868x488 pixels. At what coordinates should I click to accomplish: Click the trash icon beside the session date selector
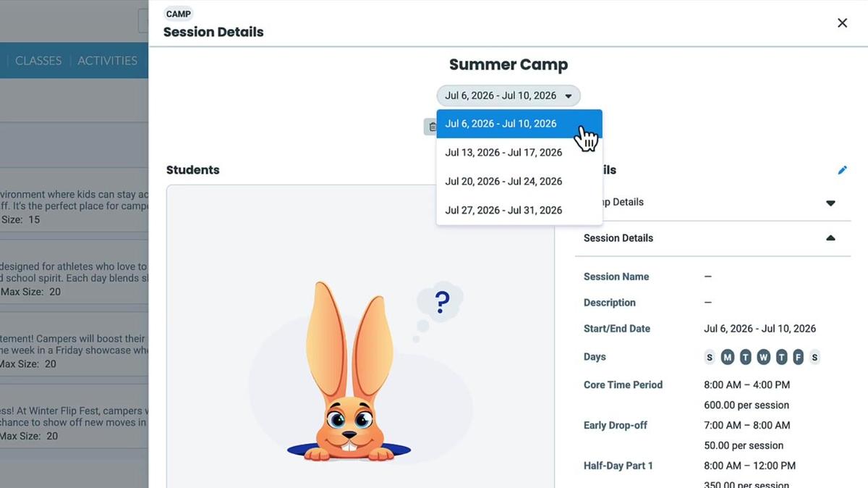pos(433,126)
